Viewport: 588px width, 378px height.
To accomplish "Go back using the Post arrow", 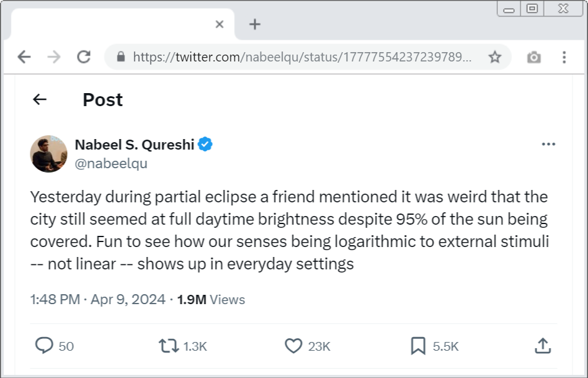I will [x=40, y=99].
